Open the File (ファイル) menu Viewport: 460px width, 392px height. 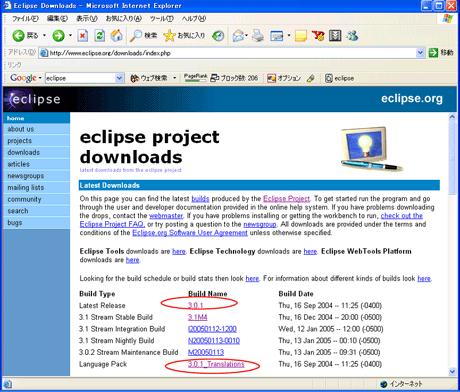[25, 18]
